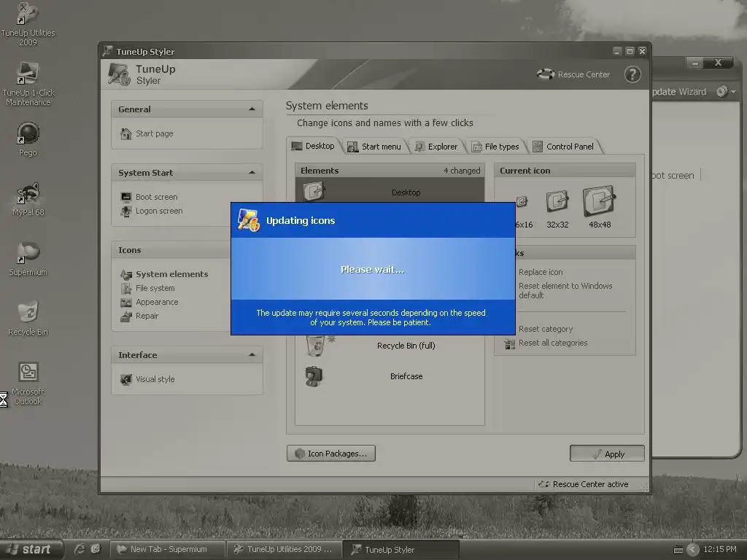
Task: Open Recycle Bin on desktop
Action: click(28, 319)
